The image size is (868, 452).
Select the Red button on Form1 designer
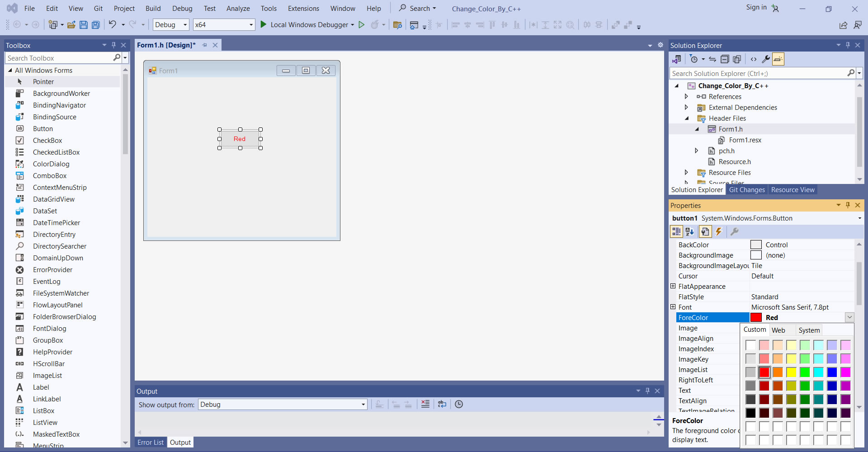pyautogui.click(x=240, y=139)
